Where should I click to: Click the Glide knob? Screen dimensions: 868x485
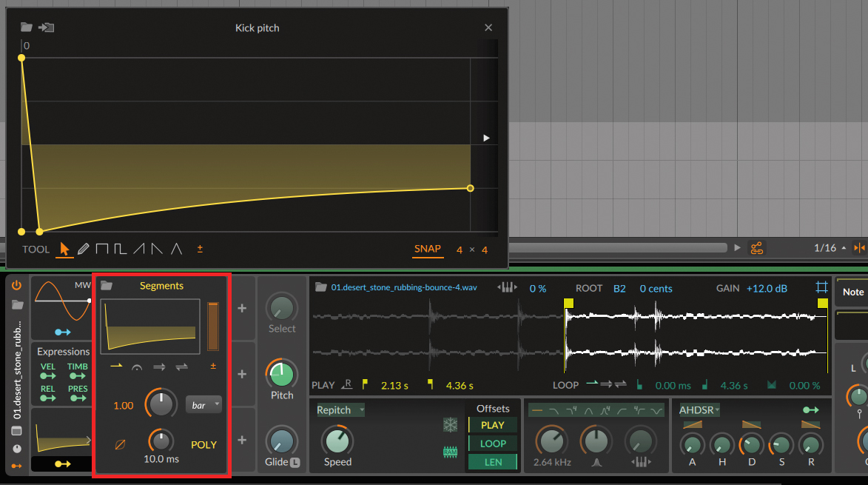[280, 441]
